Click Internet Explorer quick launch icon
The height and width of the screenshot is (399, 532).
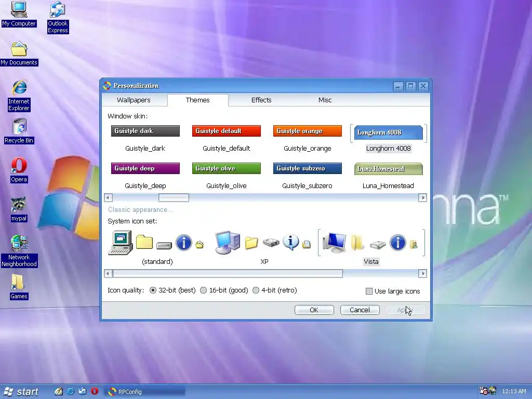pyautogui.click(x=71, y=391)
